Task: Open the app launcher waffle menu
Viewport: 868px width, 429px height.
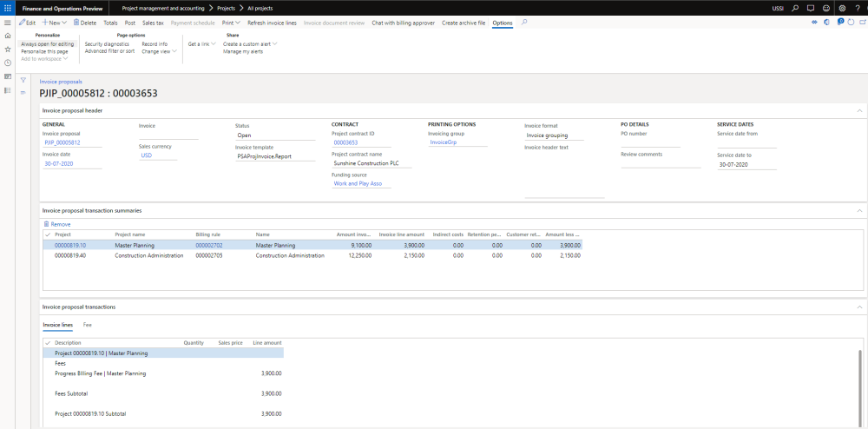Action: [x=8, y=7]
